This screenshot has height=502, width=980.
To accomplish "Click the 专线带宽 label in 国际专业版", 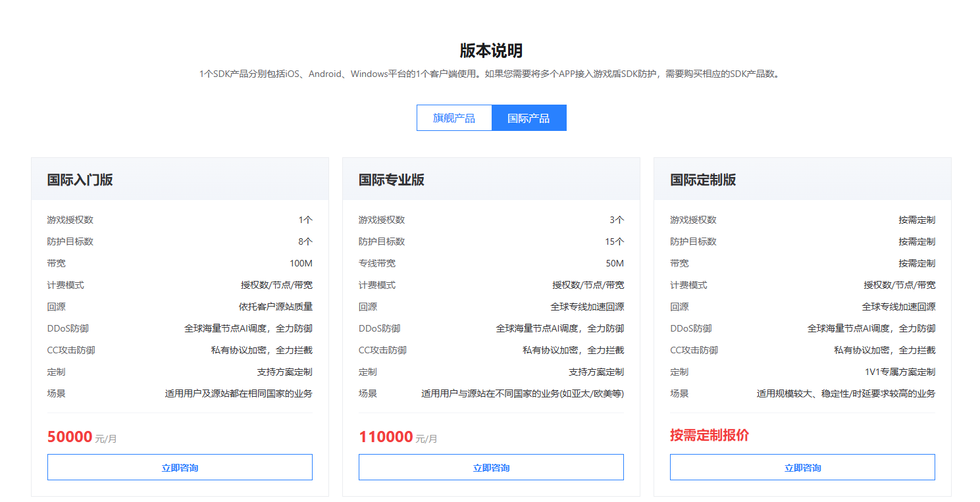I will tap(377, 264).
